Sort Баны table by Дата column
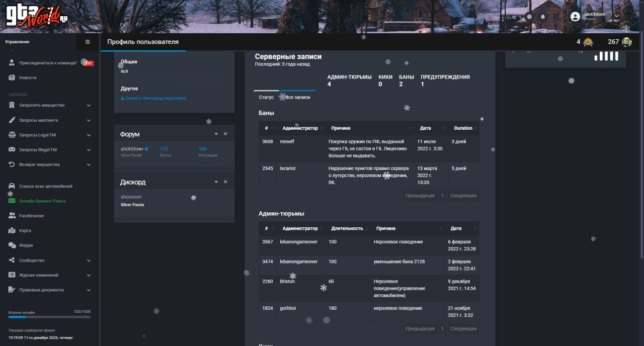The height and width of the screenshot is (346, 644). (431, 128)
